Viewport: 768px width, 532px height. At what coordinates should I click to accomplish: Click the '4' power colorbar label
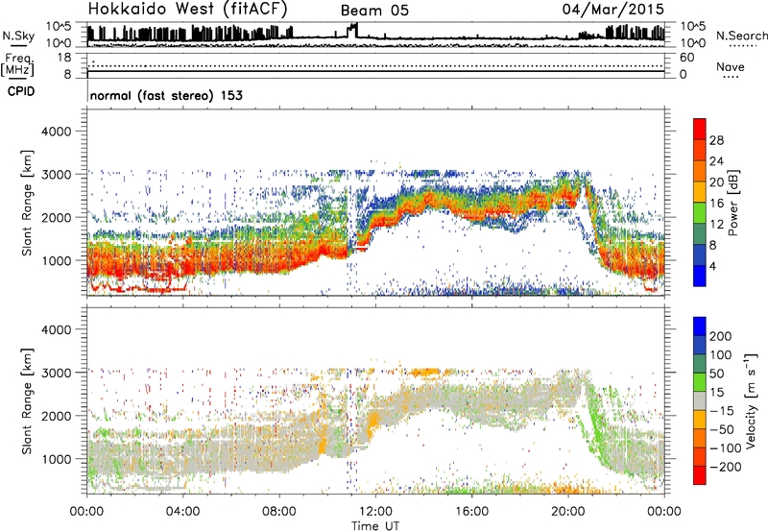point(712,267)
